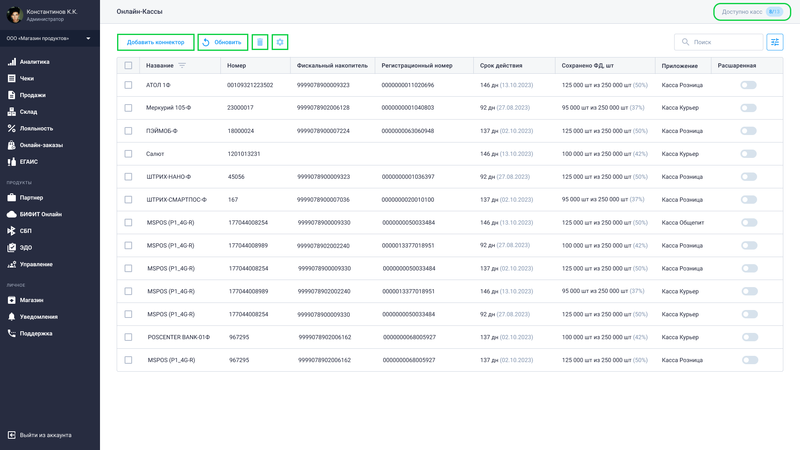Viewport: 800px width, 450px height.
Task: Click the Регистрационный номер column header
Action: point(417,65)
